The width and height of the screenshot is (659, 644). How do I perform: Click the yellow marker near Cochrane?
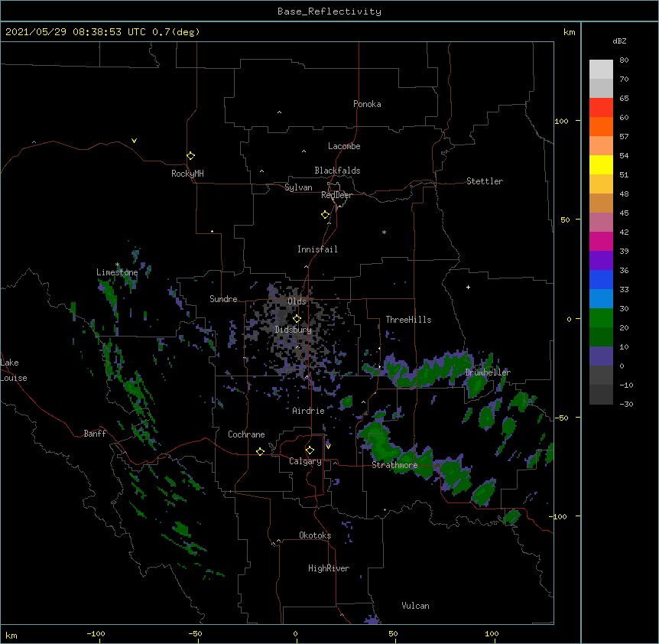260,451
